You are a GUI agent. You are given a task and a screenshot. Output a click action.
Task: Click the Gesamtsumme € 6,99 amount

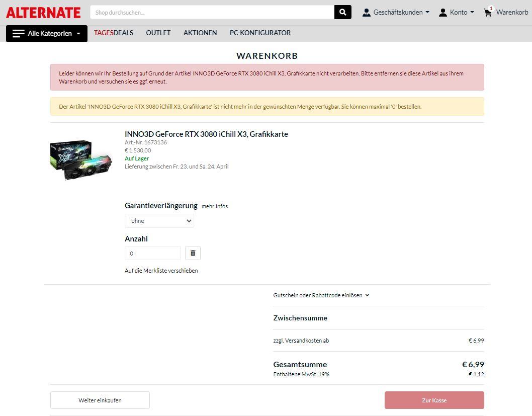point(473,364)
